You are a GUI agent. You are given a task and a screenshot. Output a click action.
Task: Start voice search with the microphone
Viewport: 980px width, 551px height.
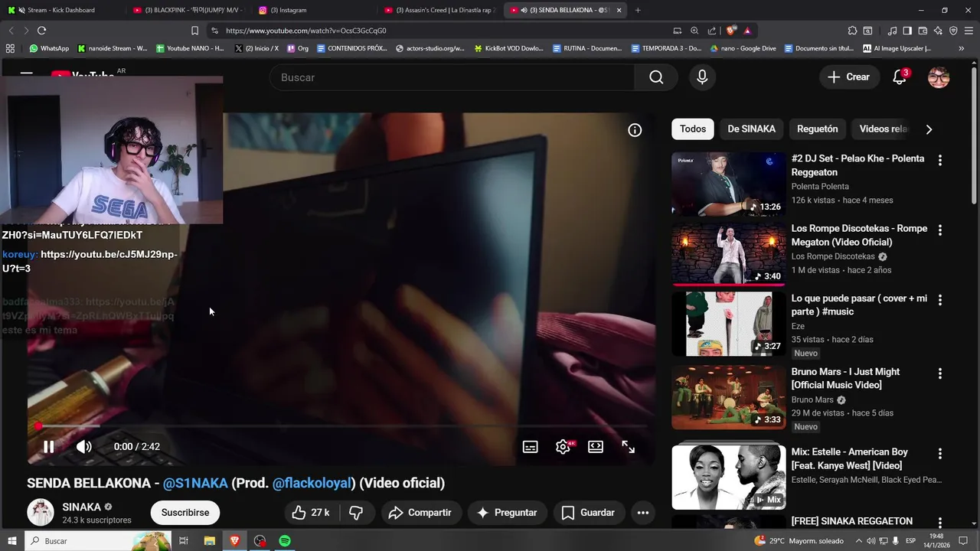(702, 77)
